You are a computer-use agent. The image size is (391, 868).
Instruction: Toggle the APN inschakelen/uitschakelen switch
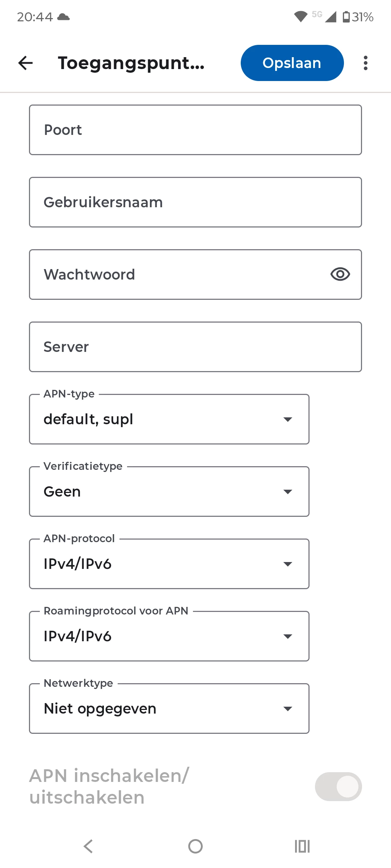tap(338, 786)
